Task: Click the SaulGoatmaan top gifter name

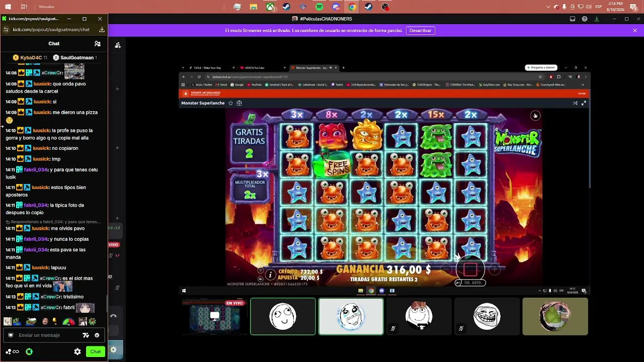Action: pos(77,58)
